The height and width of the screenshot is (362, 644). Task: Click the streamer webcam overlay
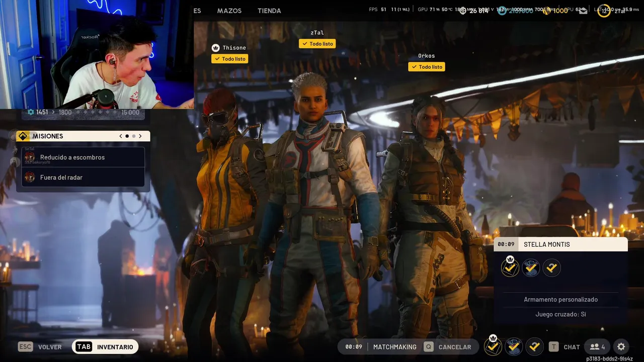click(x=97, y=54)
